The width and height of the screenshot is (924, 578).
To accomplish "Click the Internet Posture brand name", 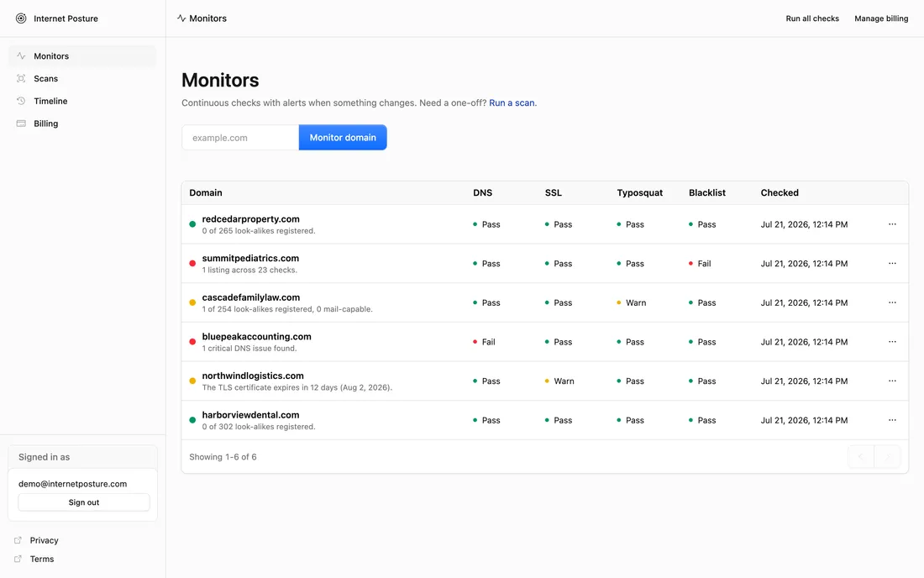I will point(66,18).
